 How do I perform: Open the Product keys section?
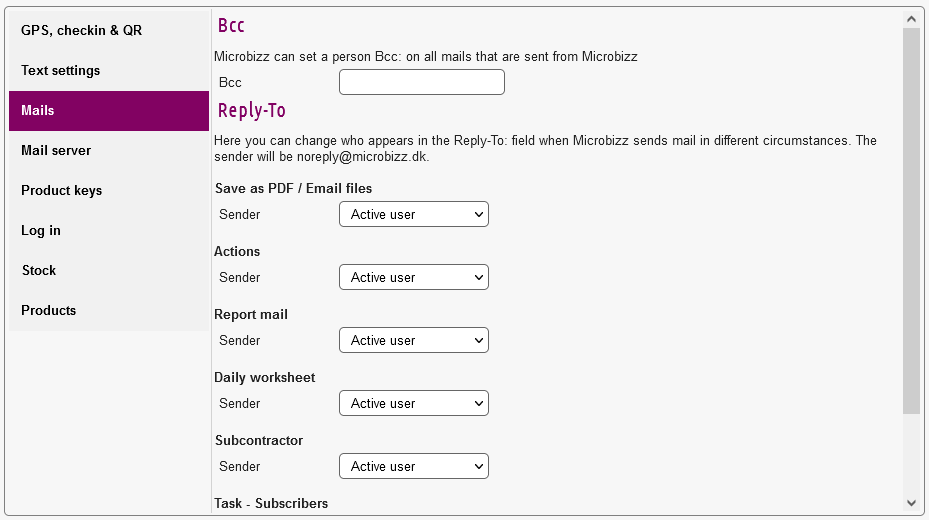(62, 191)
